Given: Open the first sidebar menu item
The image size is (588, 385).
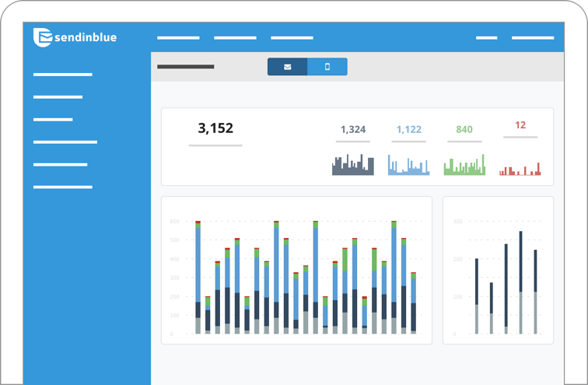Looking at the screenshot, I should (63, 75).
